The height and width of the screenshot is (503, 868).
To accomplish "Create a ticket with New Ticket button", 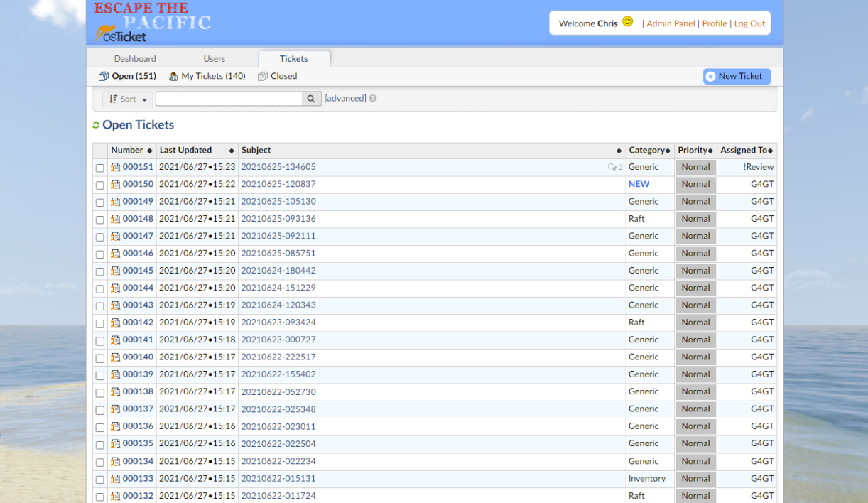I will pos(737,77).
